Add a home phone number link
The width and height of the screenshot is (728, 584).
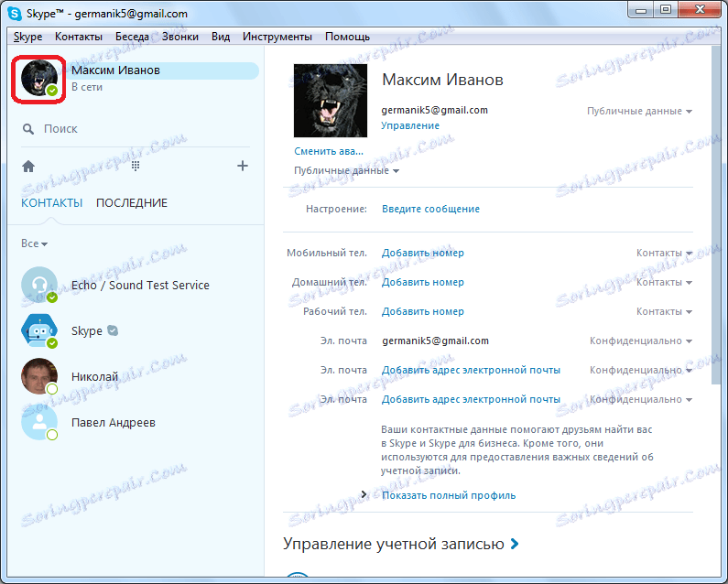coord(422,282)
